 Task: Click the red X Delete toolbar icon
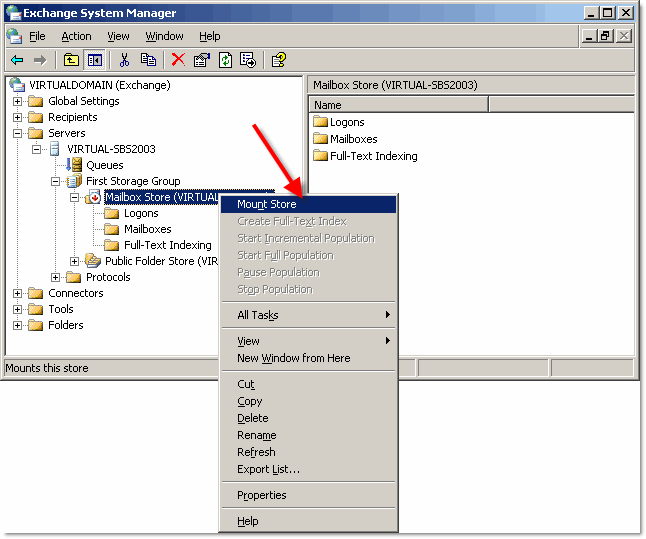click(178, 60)
